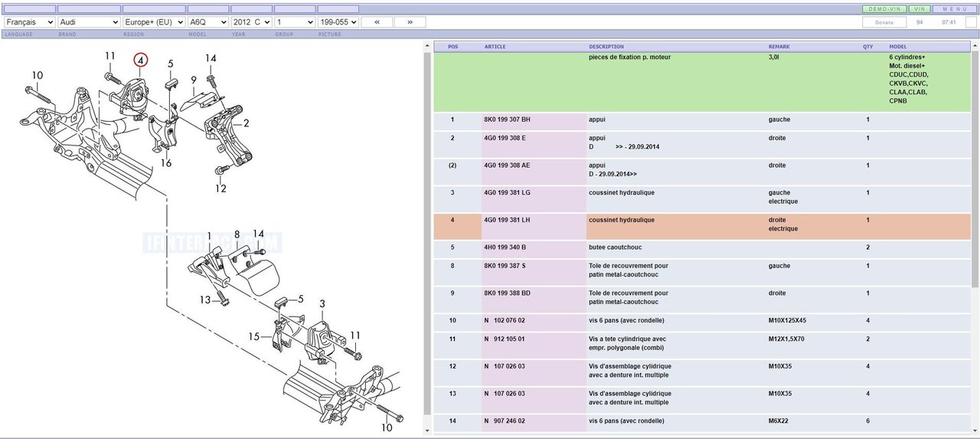Select callout 15 in lower diagram
Image resolution: width=980 pixels, height=439 pixels.
pyautogui.click(x=253, y=336)
